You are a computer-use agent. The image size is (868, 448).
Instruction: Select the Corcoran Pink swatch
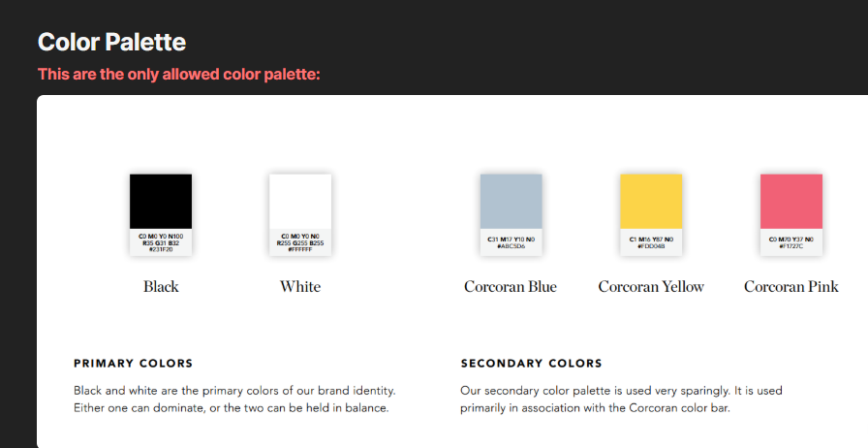click(790, 201)
